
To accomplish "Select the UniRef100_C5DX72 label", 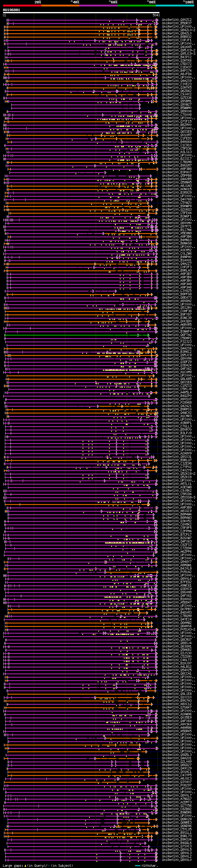I will [x=177, y=64].
